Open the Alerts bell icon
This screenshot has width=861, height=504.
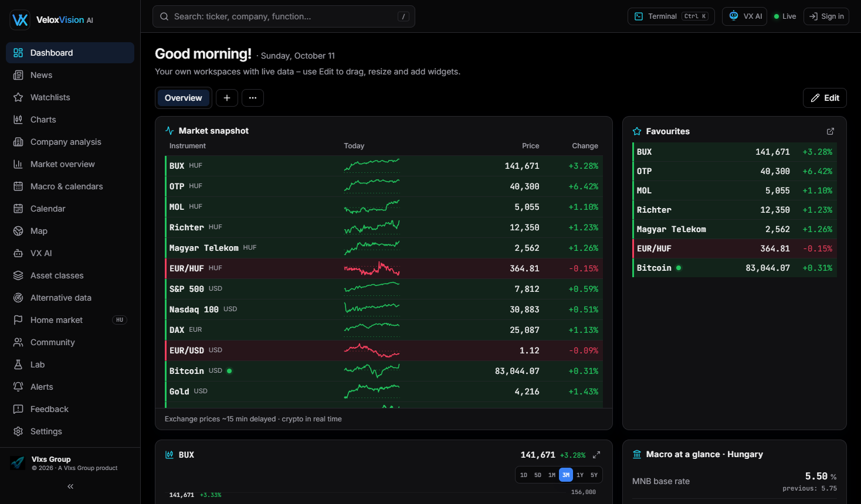click(x=18, y=387)
